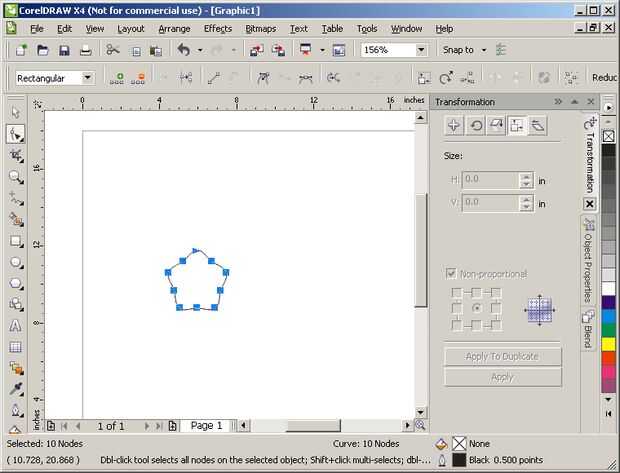Roll up the Transformation docker arrow
This screenshot has height=473, width=620.
[575, 102]
